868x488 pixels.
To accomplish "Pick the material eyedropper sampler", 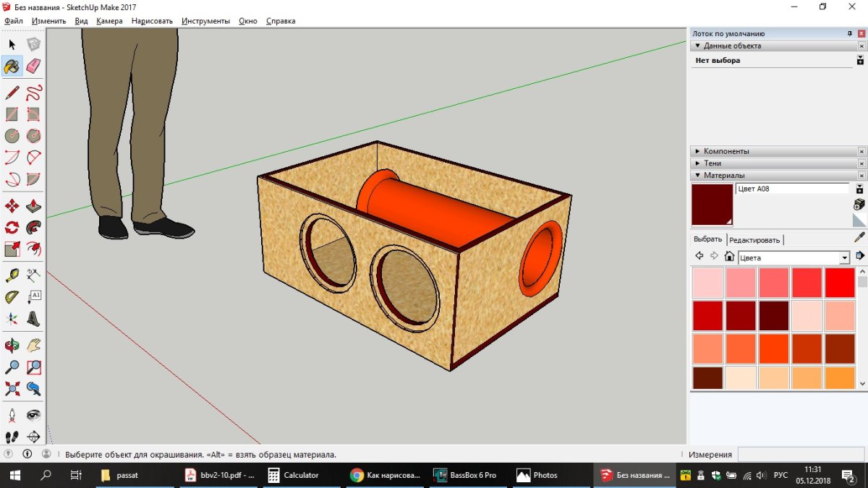I will click(x=859, y=237).
